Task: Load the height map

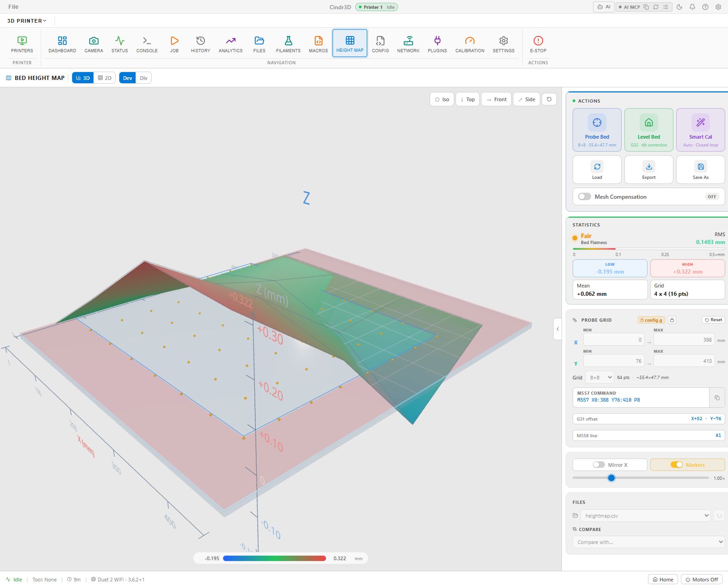Action: [597, 170]
